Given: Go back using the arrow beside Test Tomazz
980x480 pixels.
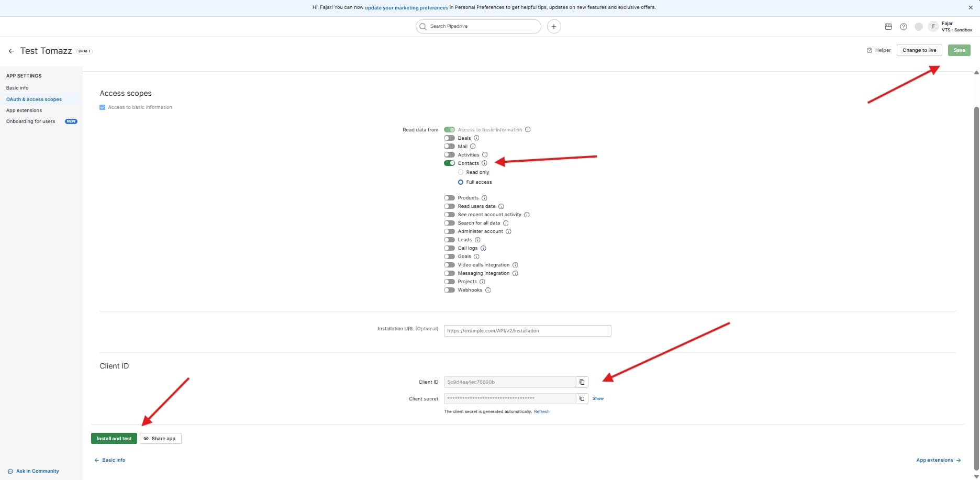Looking at the screenshot, I should pyautogui.click(x=11, y=51).
